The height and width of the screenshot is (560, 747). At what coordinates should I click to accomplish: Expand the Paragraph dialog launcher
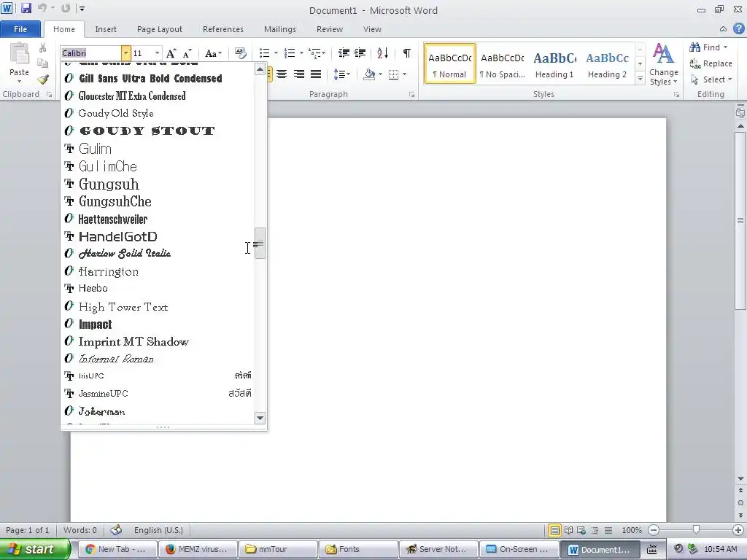412,95
